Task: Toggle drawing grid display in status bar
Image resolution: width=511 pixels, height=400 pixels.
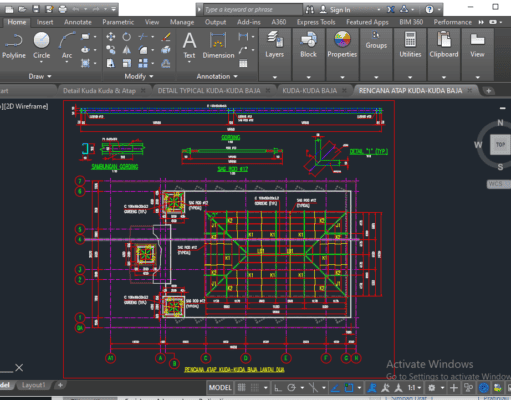Action: [x=242, y=387]
